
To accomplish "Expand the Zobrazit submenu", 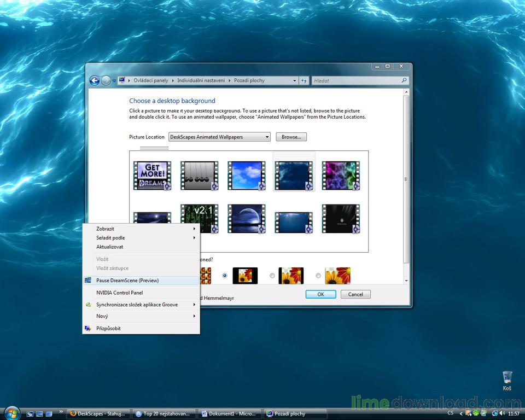I will pos(141,228).
